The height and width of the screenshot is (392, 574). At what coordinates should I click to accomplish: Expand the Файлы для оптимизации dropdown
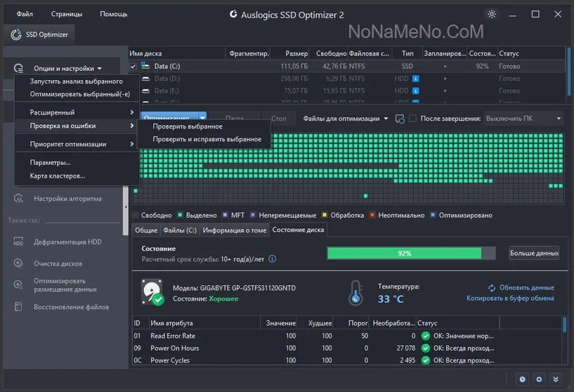tap(346, 119)
